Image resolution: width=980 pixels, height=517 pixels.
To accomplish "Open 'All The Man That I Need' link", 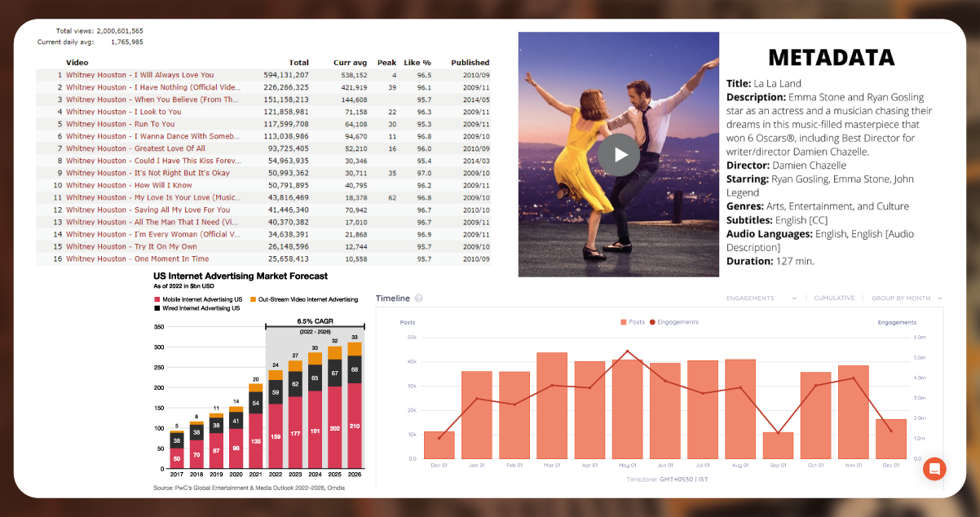I will tap(152, 222).
